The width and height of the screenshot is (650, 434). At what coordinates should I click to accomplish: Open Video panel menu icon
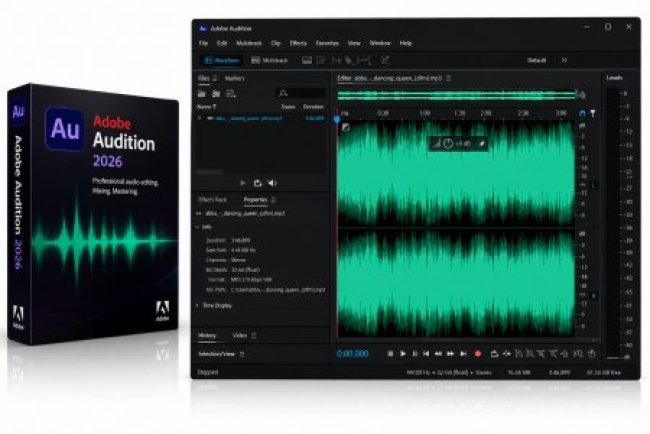[254, 335]
